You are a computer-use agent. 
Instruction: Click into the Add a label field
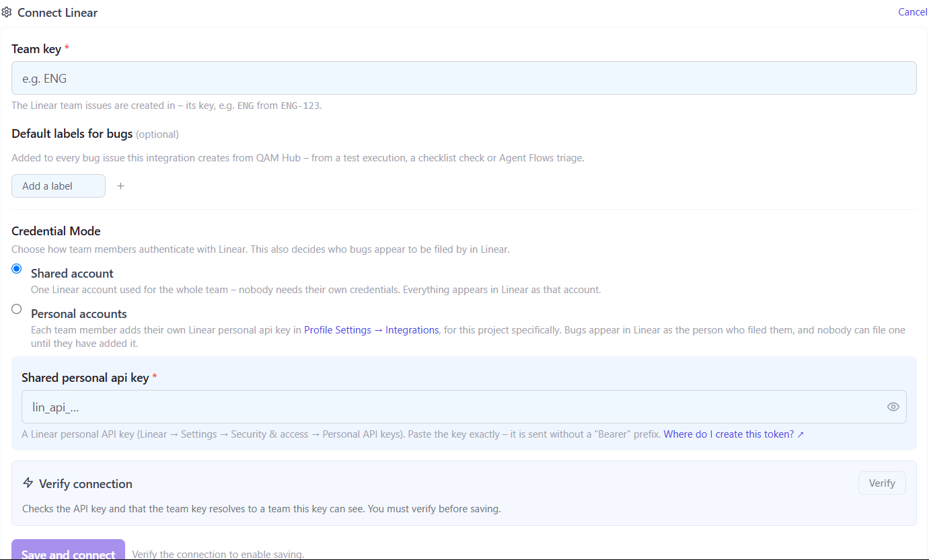coord(59,186)
